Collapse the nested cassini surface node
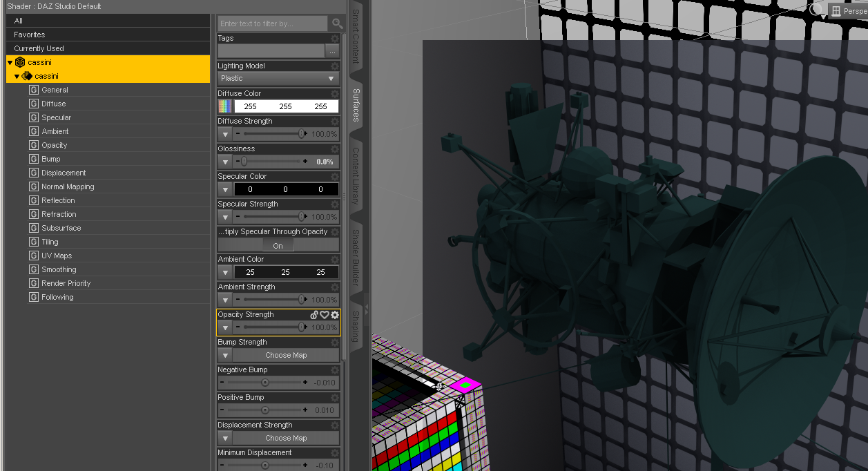The height and width of the screenshot is (471, 868). [17, 77]
